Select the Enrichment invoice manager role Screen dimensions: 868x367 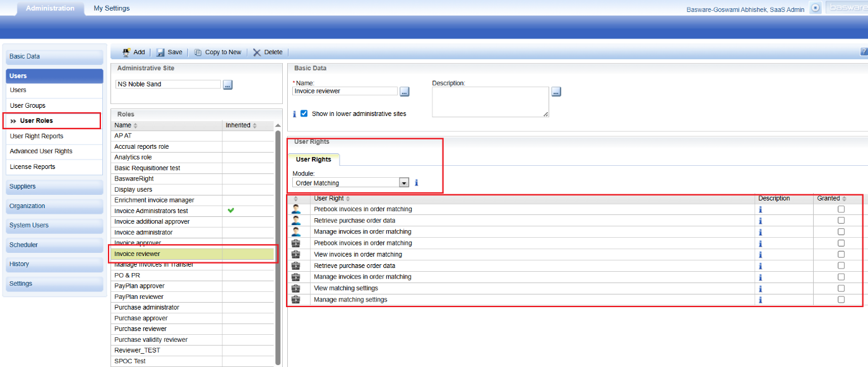click(x=193, y=200)
